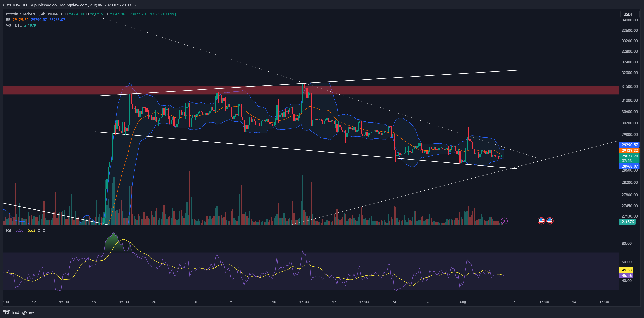This screenshot has width=644, height=318.
Task: Click the '14' date label on time axis
Action: pyautogui.click(x=574, y=302)
